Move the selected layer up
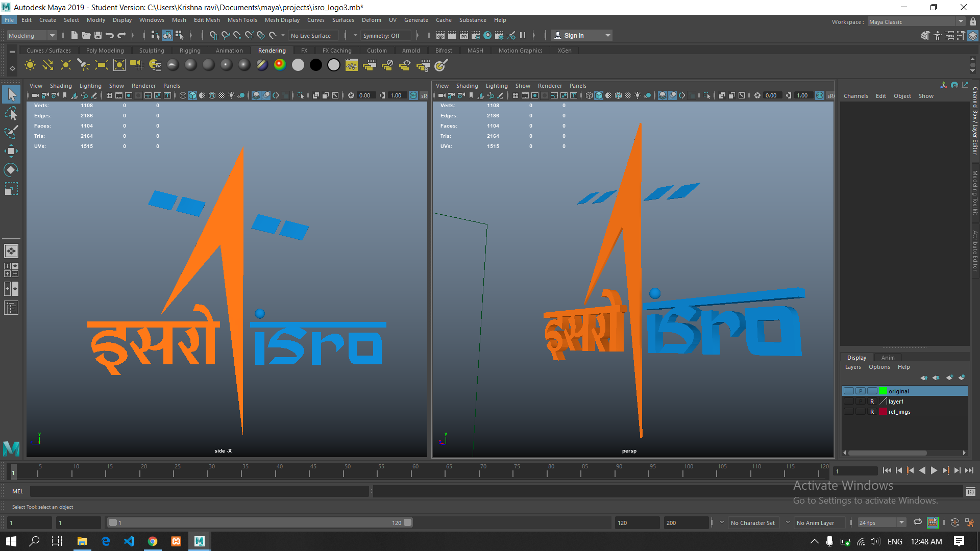This screenshot has height=551, width=980. click(x=924, y=378)
